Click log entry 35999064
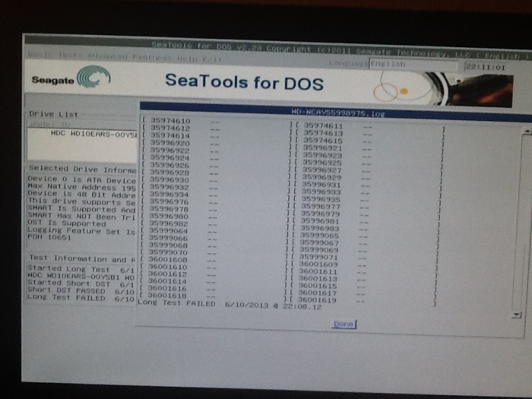 click(x=168, y=231)
